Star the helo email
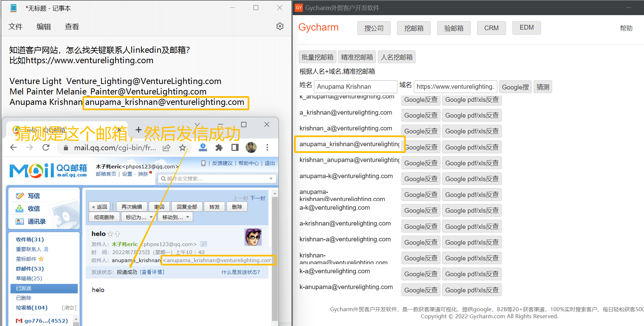The height and width of the screenshot is (326, 644). click(x=110, y=234)
